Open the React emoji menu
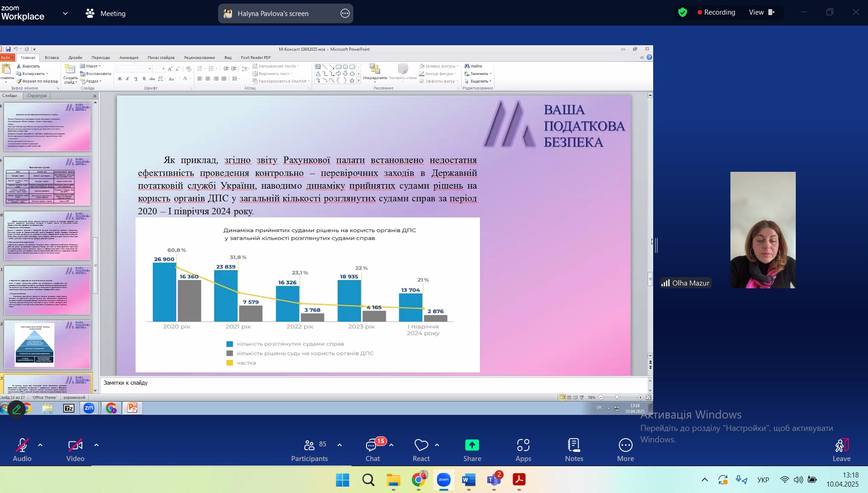 coord(421,450)
